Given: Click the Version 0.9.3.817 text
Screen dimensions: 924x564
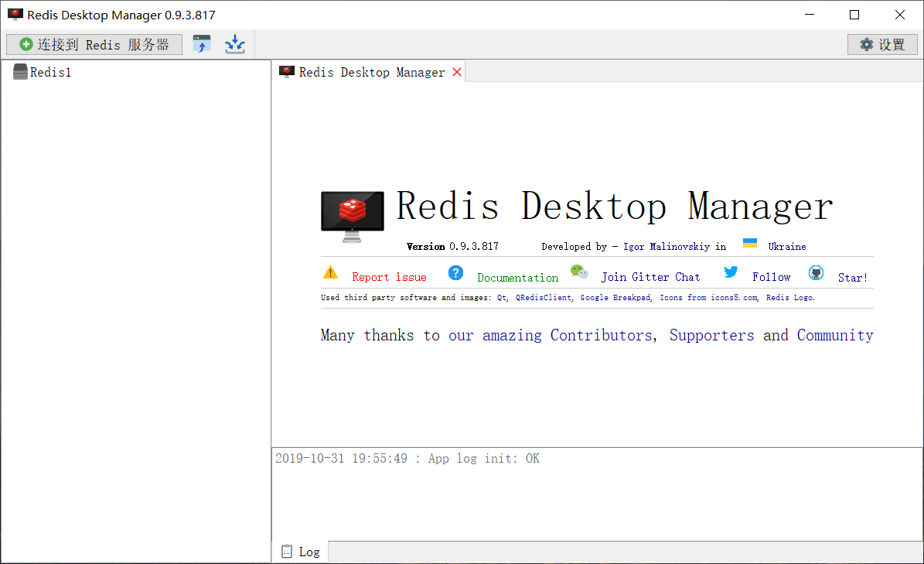Looking at the screenshot, I should [x=452, y=246].
